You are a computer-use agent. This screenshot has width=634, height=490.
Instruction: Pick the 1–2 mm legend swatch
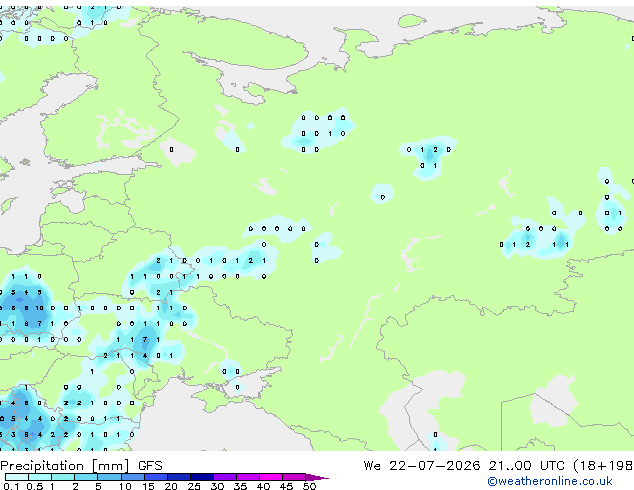[x=63, y=477]
